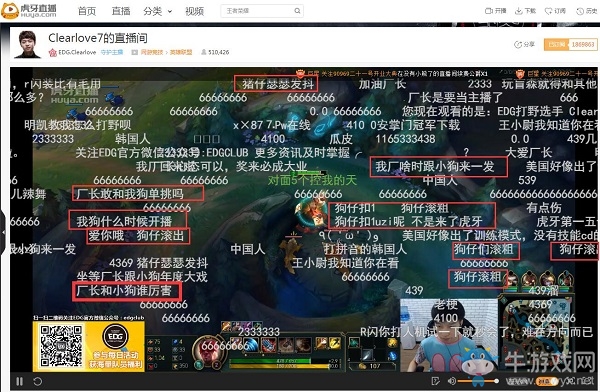
Task: Click the search magnifier icon
Action: [x=297, y=11]
